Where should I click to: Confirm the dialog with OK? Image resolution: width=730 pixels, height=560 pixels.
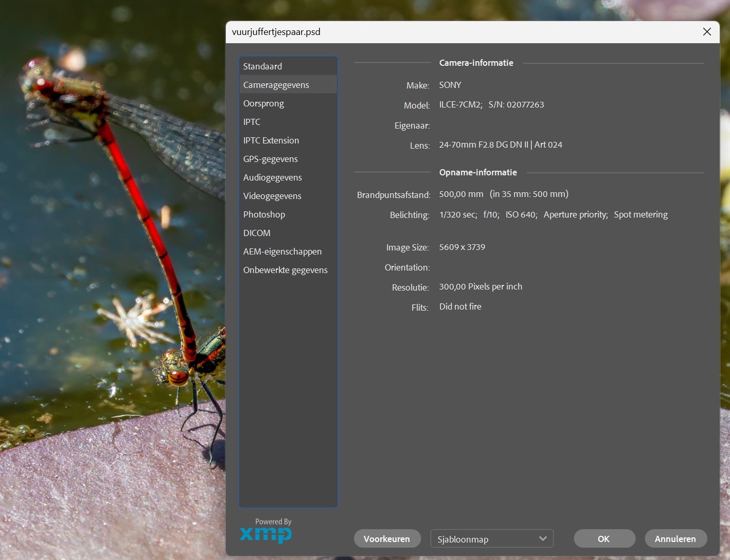[x=604, y=539]
